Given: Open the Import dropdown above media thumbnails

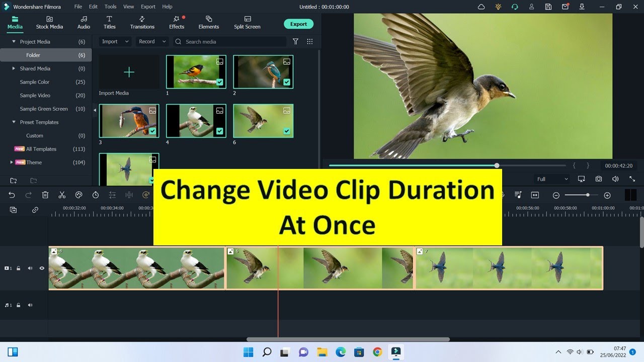Looking at the screenshot, I should click(115, 42).
